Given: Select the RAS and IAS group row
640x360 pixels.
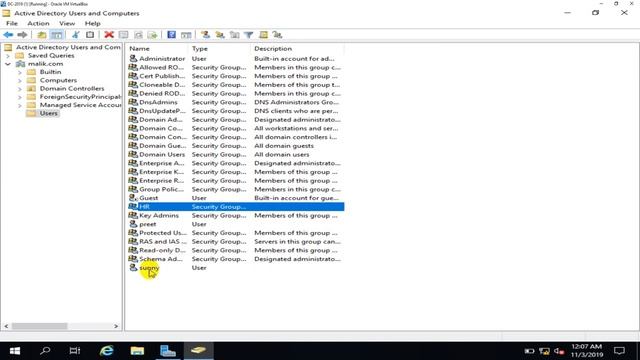Looking at the screenshot, I should click(236, 242).
